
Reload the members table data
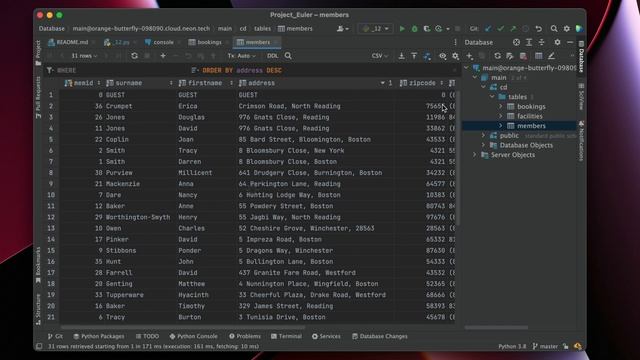134,56
